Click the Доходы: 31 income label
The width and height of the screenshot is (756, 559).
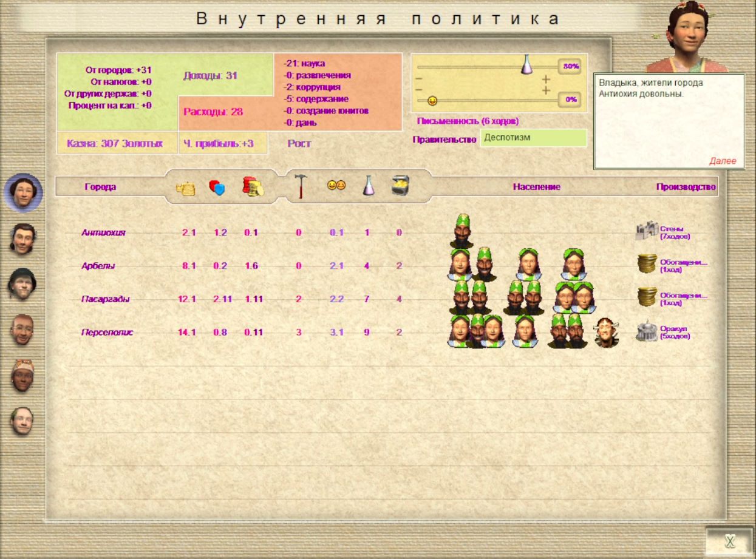(210, 76)
